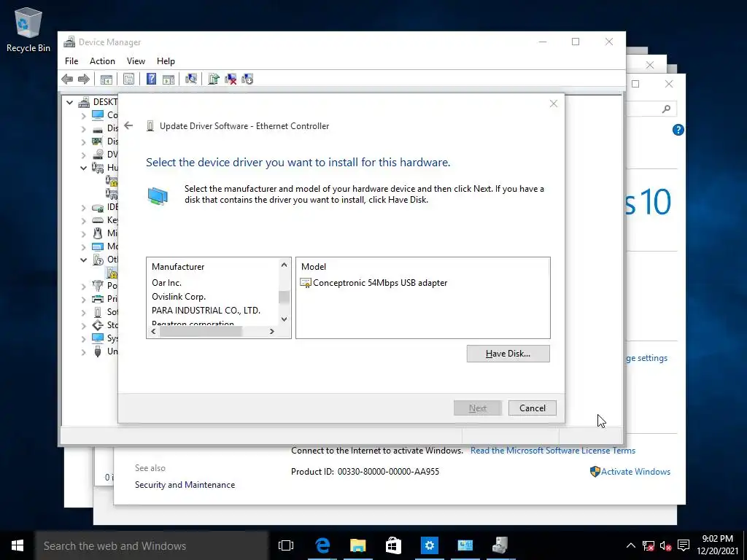Viewport: 747px width, 560px height.
Task: Expand the 'Sys' System devices category
Action: [83, 338]
